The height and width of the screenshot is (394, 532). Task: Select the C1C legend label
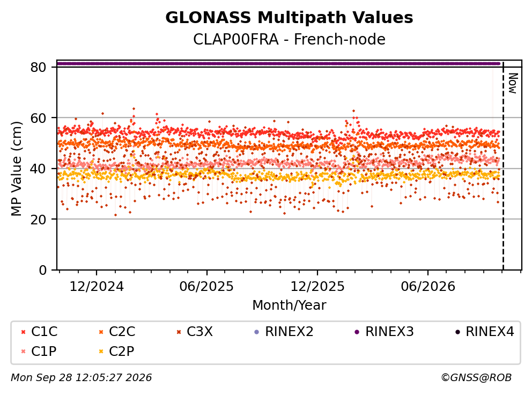click(x=44, y=332)
